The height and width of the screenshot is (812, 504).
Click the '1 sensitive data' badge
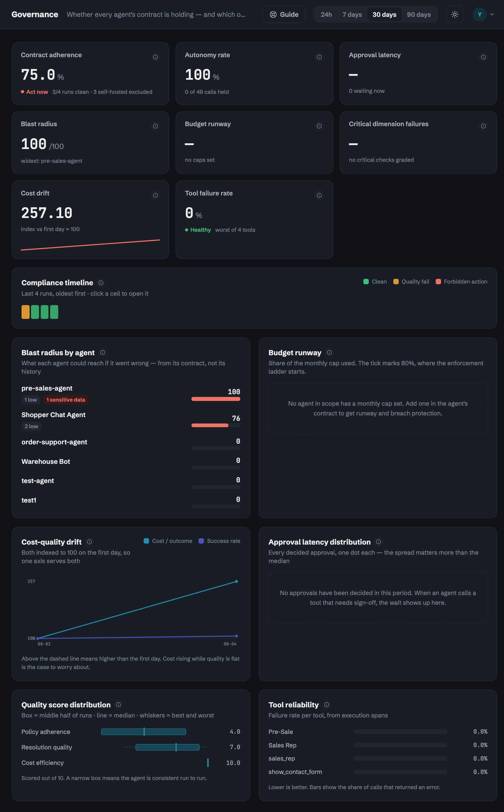point(66,400)
